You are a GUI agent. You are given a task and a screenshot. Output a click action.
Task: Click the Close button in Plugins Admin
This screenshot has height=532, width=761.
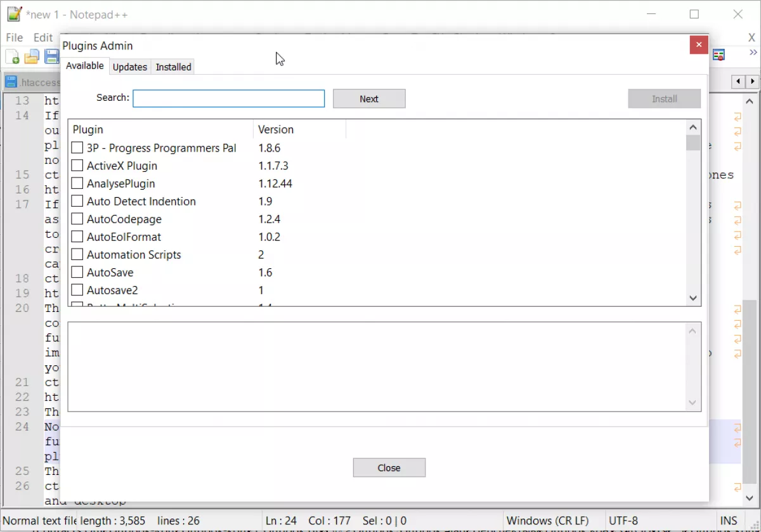[389, 468]
